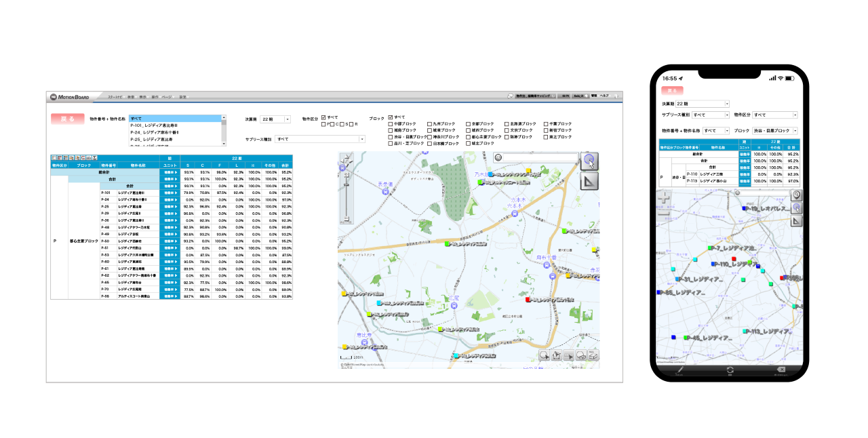Tap the pencil edit icon in phone bottom bar
This screenshot has width=868, height=438.
click(679, 370)
